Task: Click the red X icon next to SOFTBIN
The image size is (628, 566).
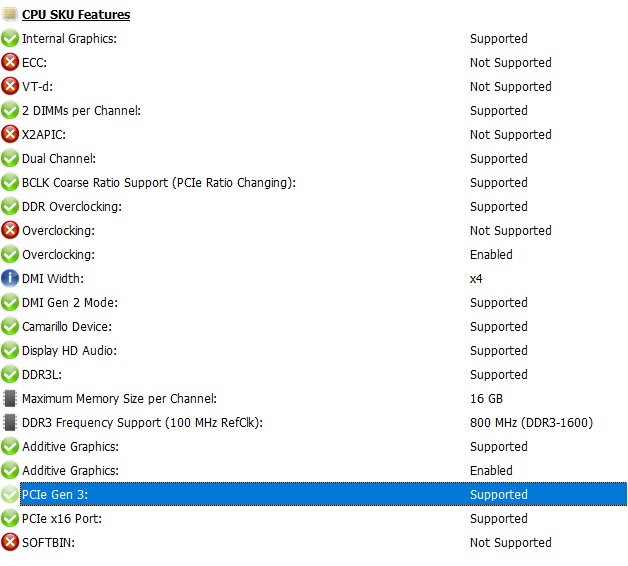Action: 10,542
